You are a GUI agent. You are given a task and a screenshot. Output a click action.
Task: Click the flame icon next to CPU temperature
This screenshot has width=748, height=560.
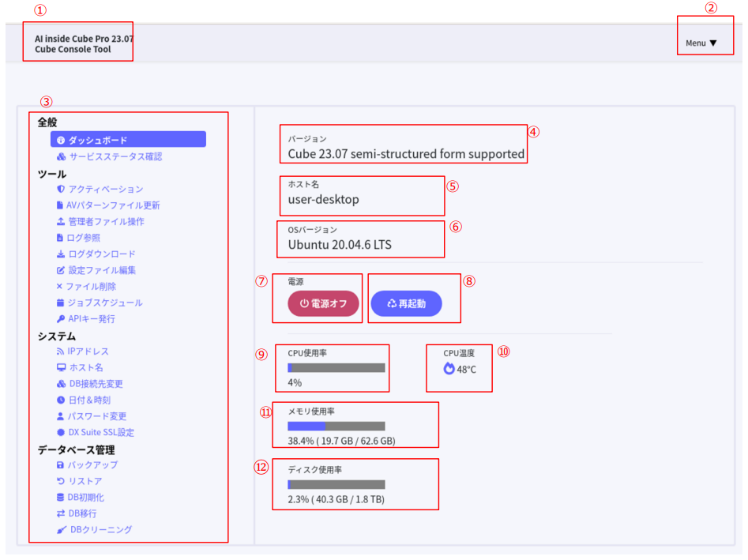[449, 369]
